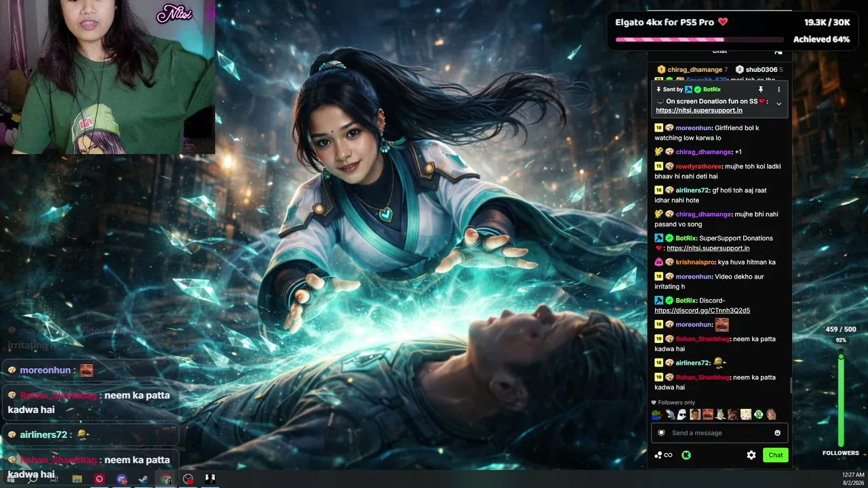Open the red circle app in taskbar
The image size is (868, 488).
[x=99, y=479]
